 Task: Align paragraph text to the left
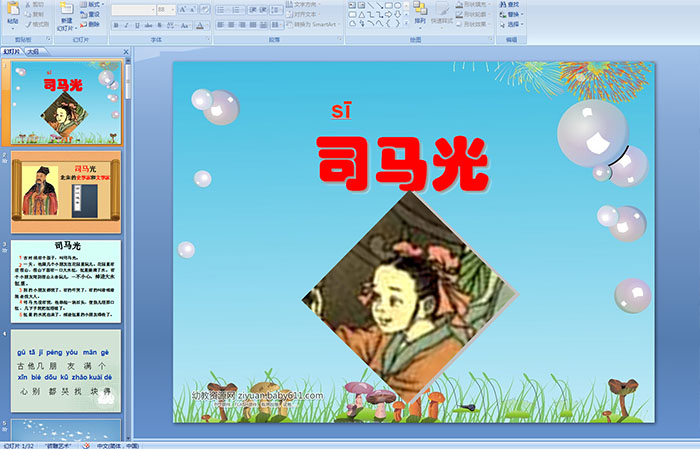tap(221, 25)
